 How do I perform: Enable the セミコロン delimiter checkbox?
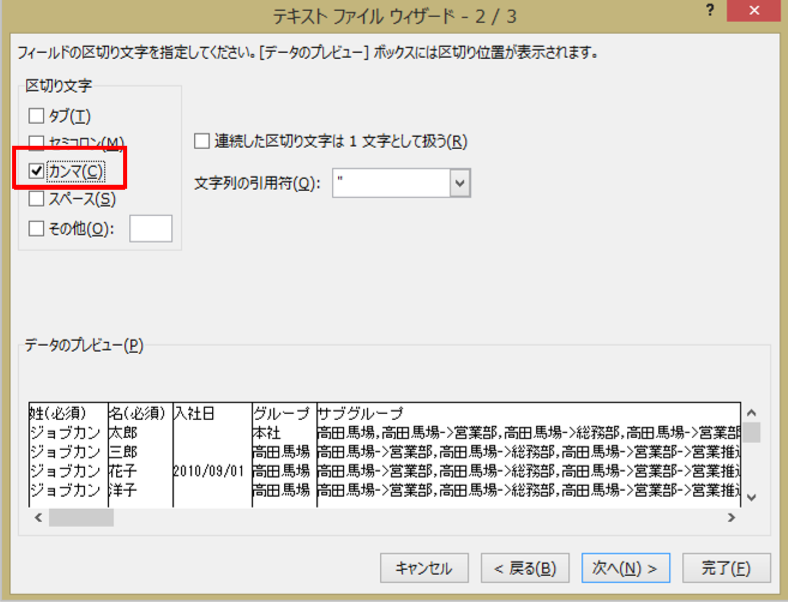(x=37, y=142)
